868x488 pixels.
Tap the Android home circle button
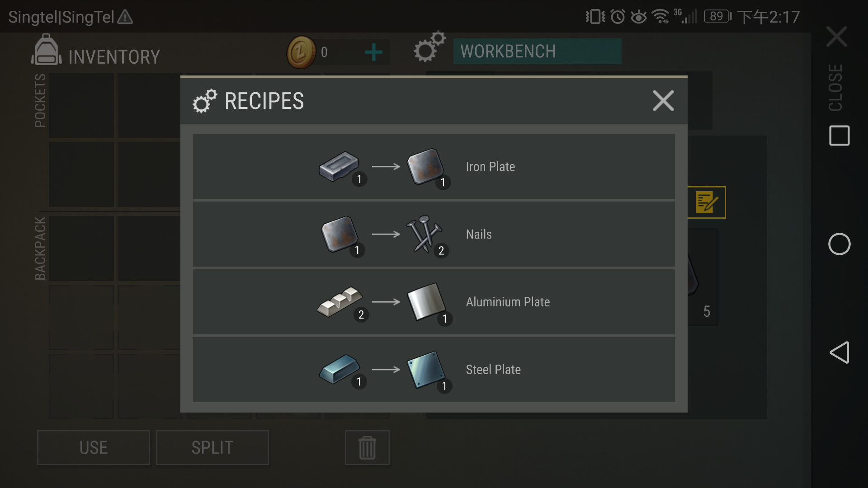click(x=840, y=244)
